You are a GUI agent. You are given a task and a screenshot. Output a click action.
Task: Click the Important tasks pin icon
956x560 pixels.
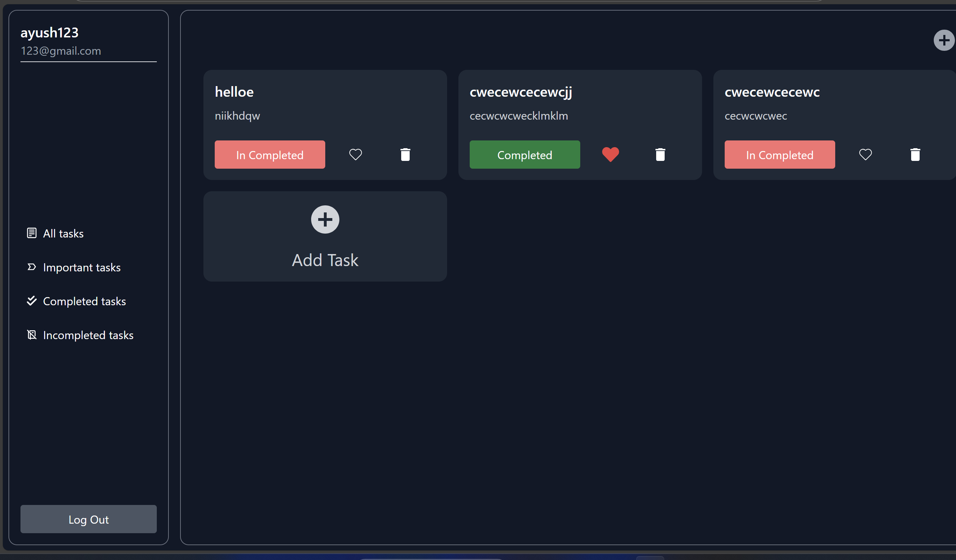pos(31,267)
